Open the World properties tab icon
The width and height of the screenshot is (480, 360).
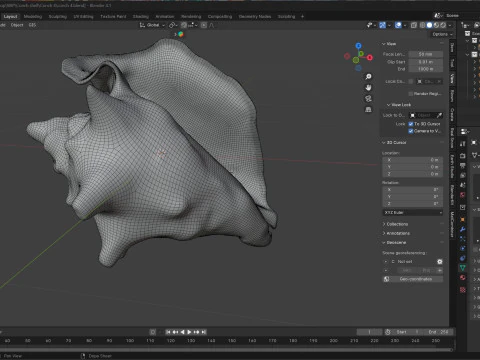(x=463, y=195)
